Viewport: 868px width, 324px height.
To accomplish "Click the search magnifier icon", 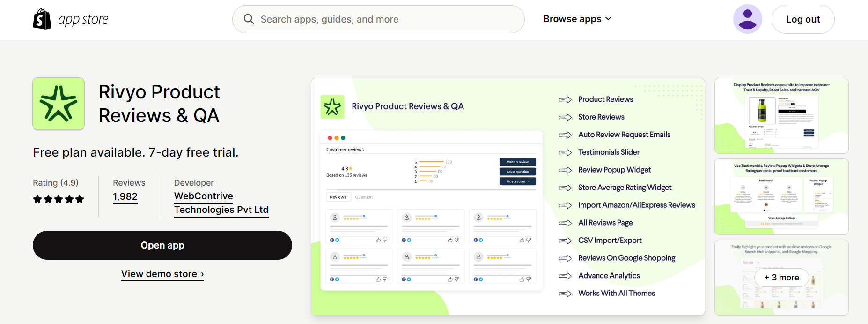I will coord(249,19).
